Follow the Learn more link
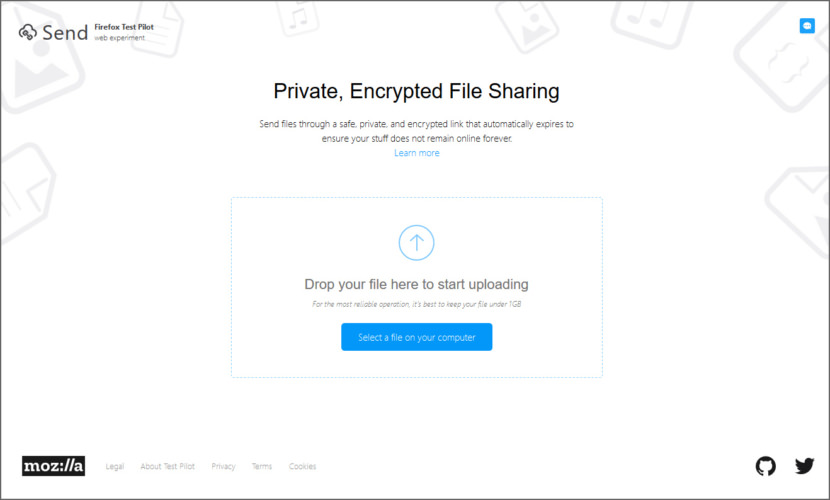Screen dimensions: 830x500 (417, 153)
